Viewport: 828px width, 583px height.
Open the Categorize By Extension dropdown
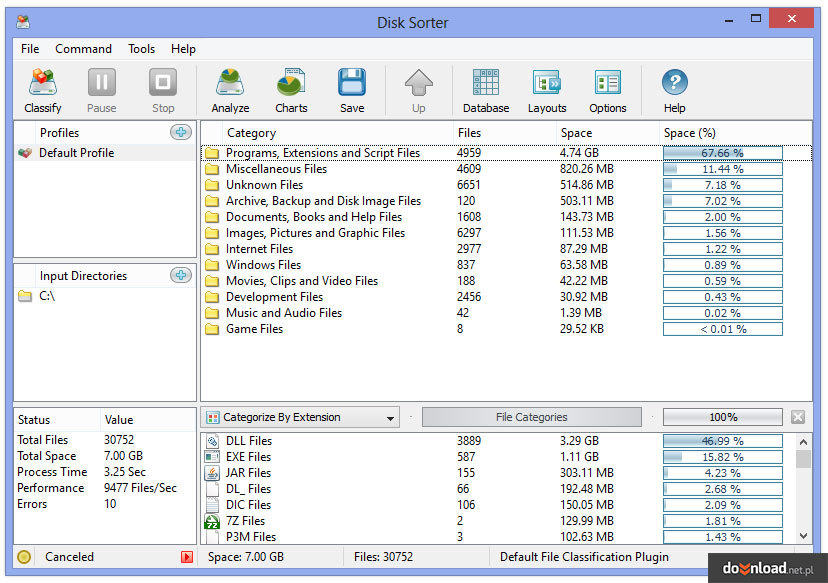[x=299, y=417]
